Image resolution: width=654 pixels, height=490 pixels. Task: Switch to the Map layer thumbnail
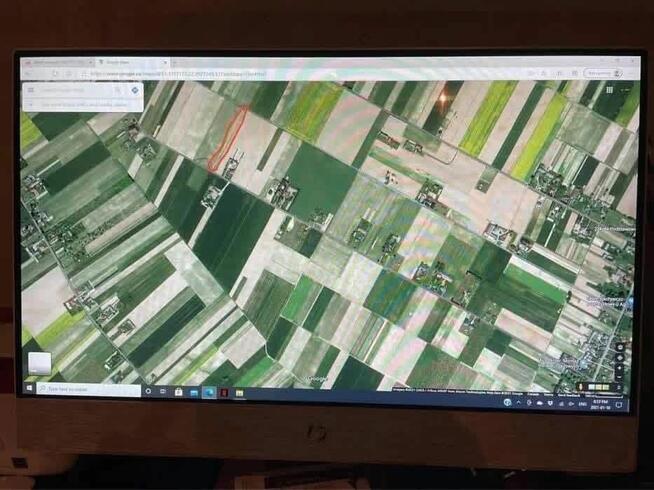click(x=39, y=363)
